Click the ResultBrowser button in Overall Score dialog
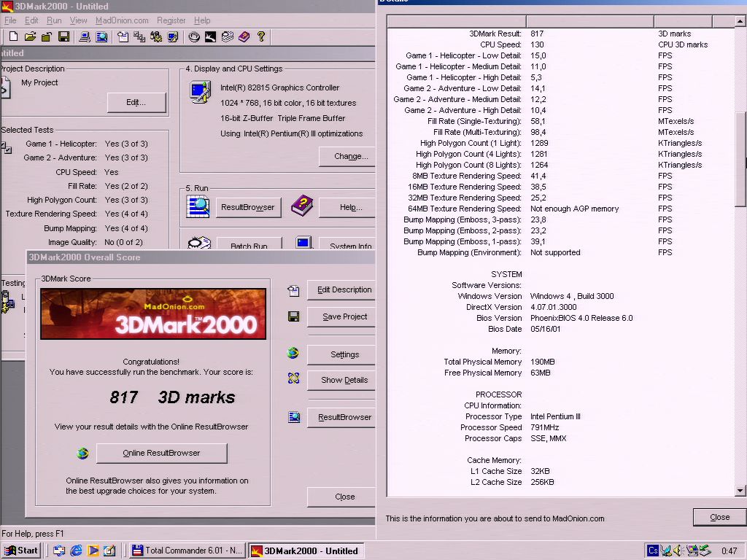Image resolution: width=747 pixels, height=560 pixels. [341, 417]
